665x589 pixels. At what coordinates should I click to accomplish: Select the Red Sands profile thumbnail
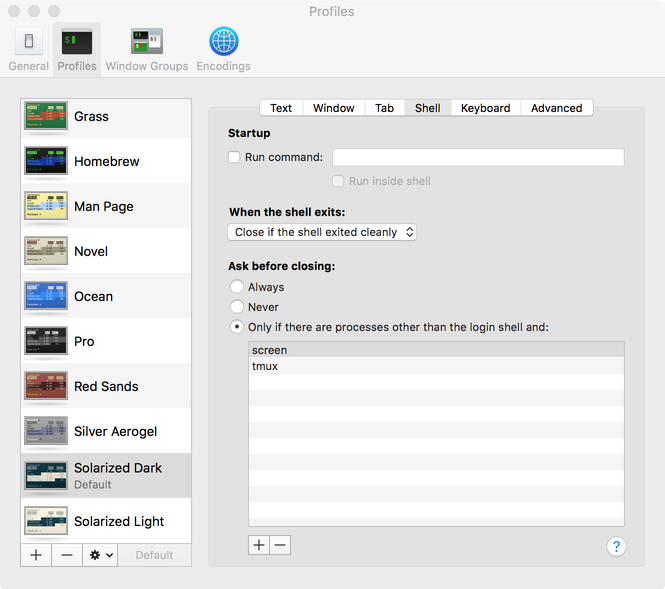[46, 385]
